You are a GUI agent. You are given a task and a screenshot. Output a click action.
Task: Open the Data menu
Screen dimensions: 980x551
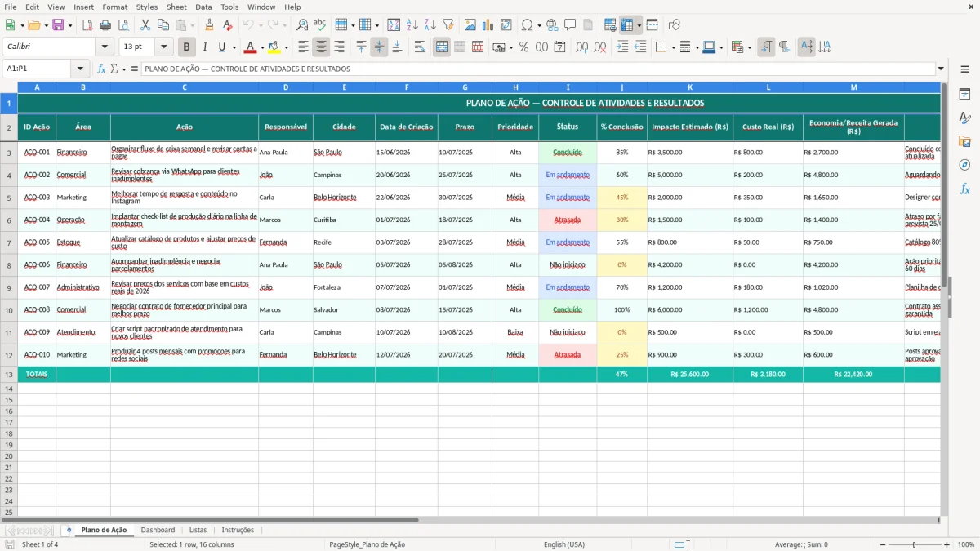click(x=203, y=7)
